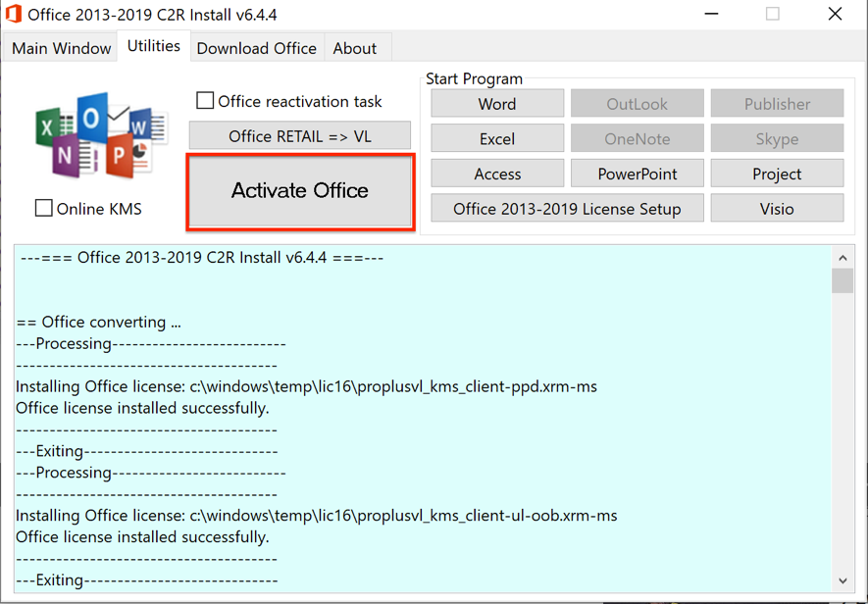Switch to the Main Window tab
Viewport: 868px width, 604px height.
coord(62,48)
